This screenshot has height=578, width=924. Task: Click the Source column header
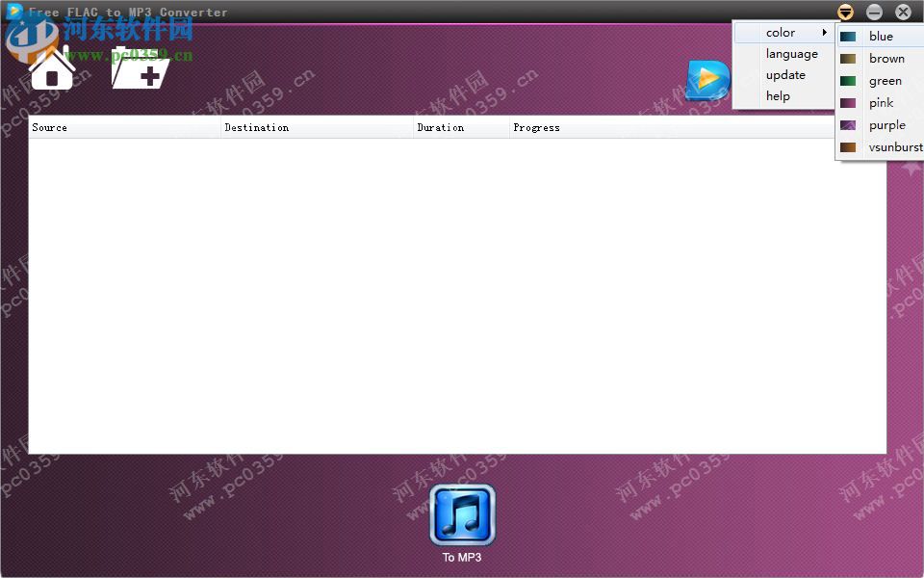tap(49, 127)
